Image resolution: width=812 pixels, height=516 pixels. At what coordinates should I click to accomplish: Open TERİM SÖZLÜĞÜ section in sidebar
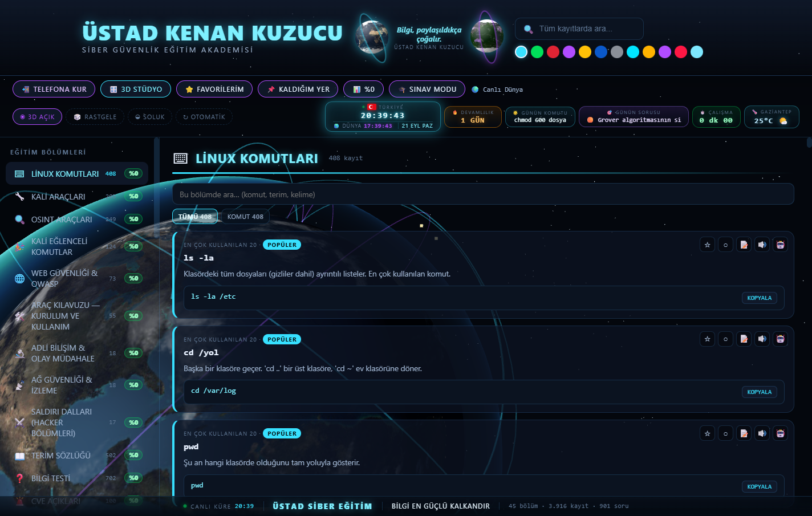77,456
